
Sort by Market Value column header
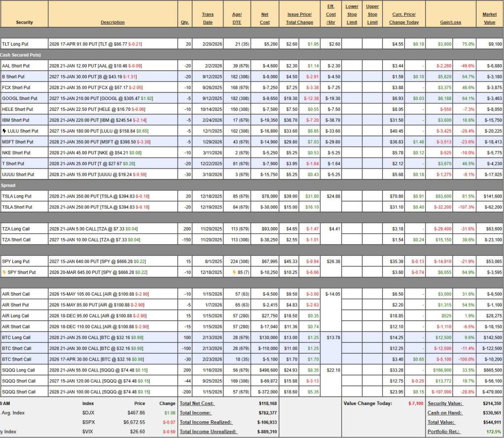(489, 18)
